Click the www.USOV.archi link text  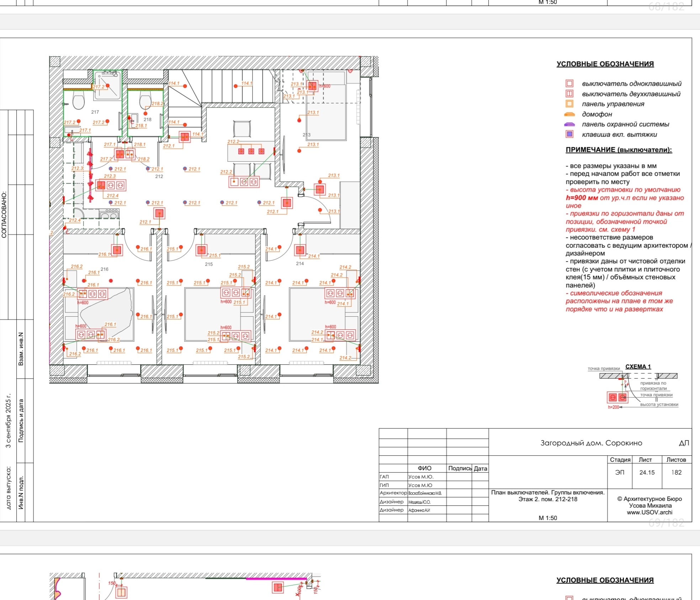click(649, 512)
